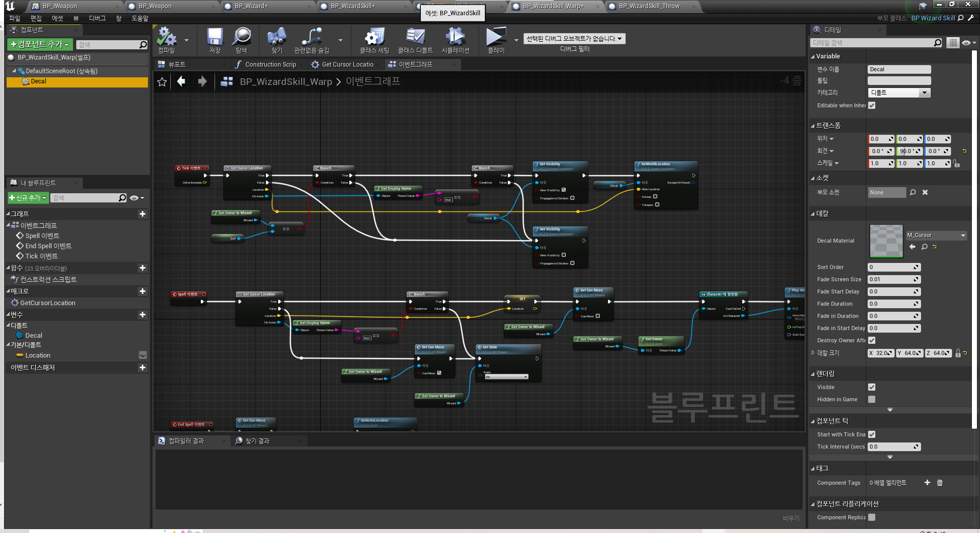This screenshot has width=980, height=533.
Task: Open the debug object filter dropdown
Action: point(574,39)
